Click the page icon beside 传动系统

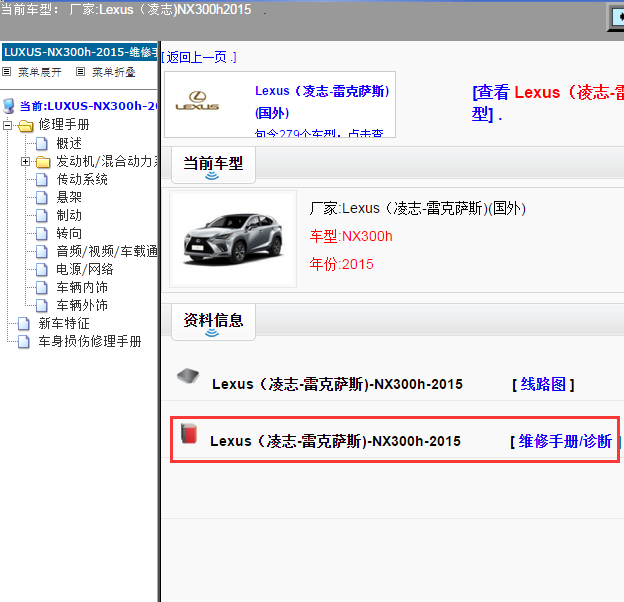click(x=42, y=180)
